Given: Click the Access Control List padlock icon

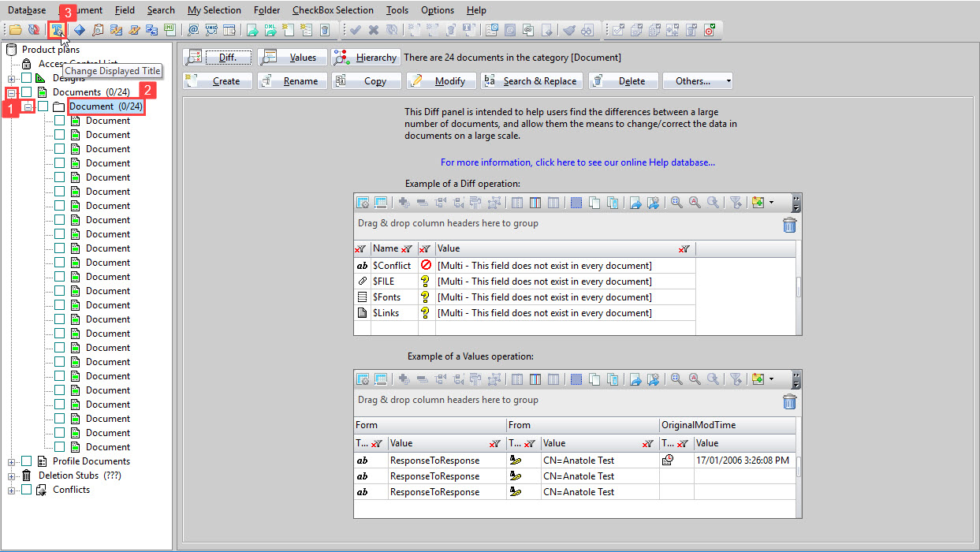Looking at the screenshot, I should coord(27,64).
